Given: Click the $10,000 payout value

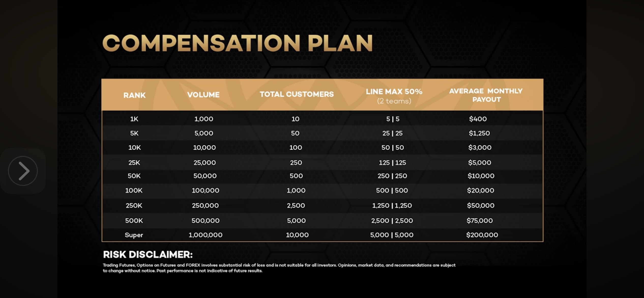Looking at the screenshot, I should click(480, 175).
